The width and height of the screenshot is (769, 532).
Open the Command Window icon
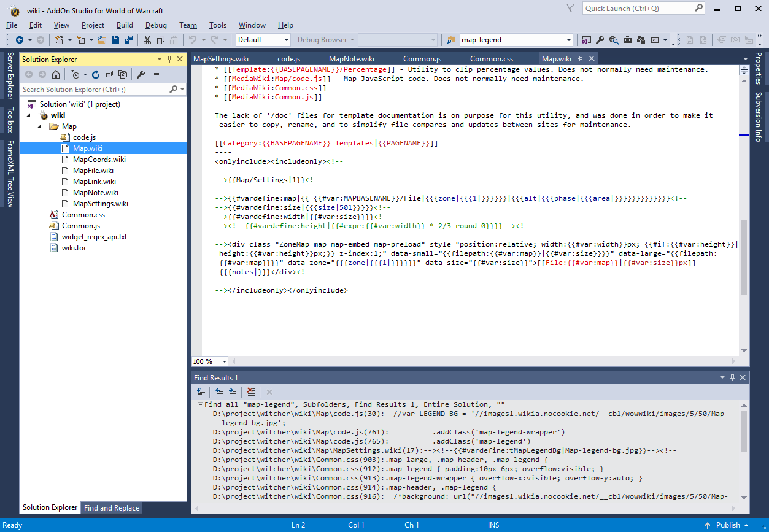655,40
